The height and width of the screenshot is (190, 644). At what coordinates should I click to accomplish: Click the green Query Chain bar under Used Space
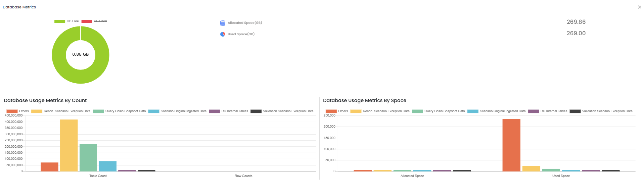pos(551,170)
